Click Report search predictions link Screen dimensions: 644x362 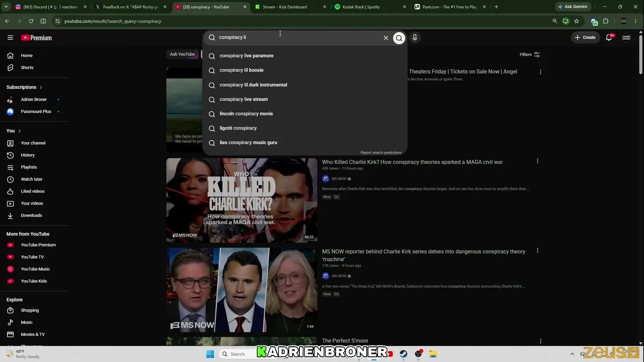tap(381, 152)
